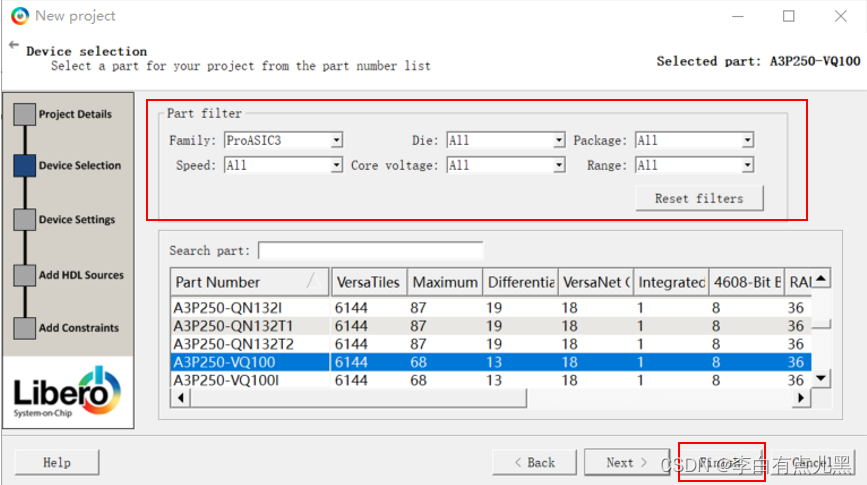
Task: Sort by the Part Number column header
Action: pos(250,282)
